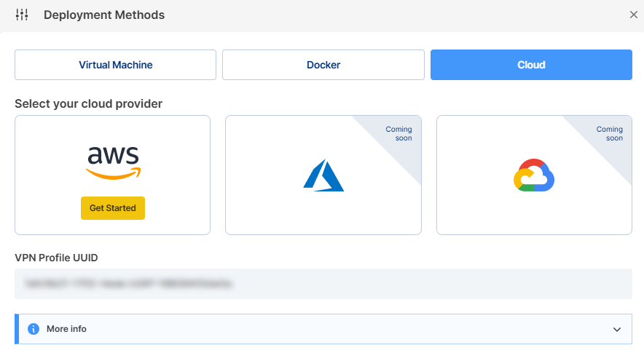Click the VPN Profile UUID label
The image size is (644, 353).
click(x=56, y=258)
